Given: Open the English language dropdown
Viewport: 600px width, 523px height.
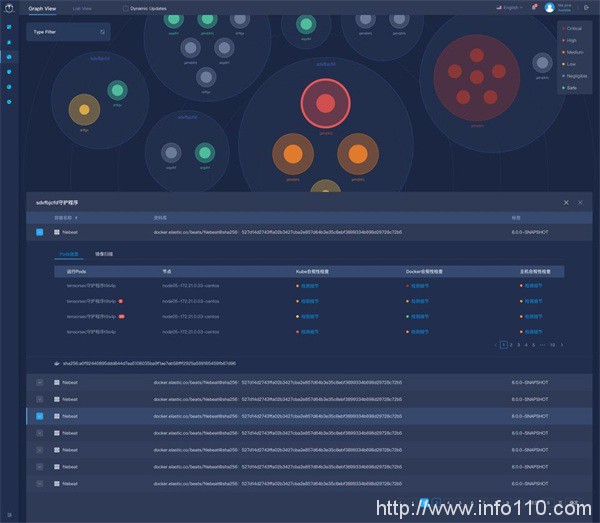Looking at the screenshot, I should (510, 7).
